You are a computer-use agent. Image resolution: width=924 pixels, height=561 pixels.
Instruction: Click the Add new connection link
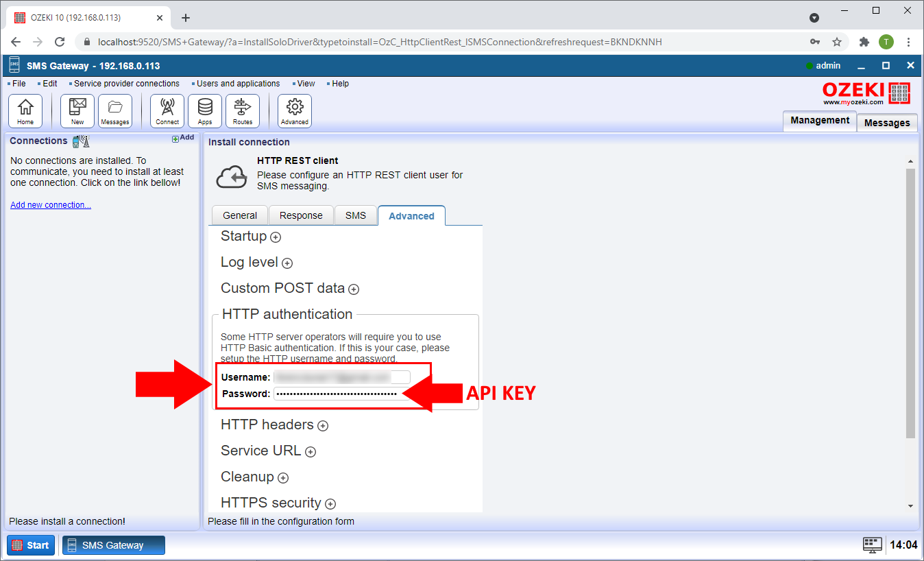pyautogui.click(x=51, y=205)
